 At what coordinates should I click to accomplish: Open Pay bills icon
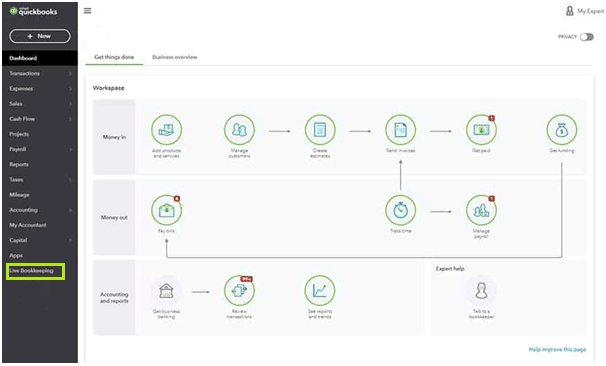166,210
